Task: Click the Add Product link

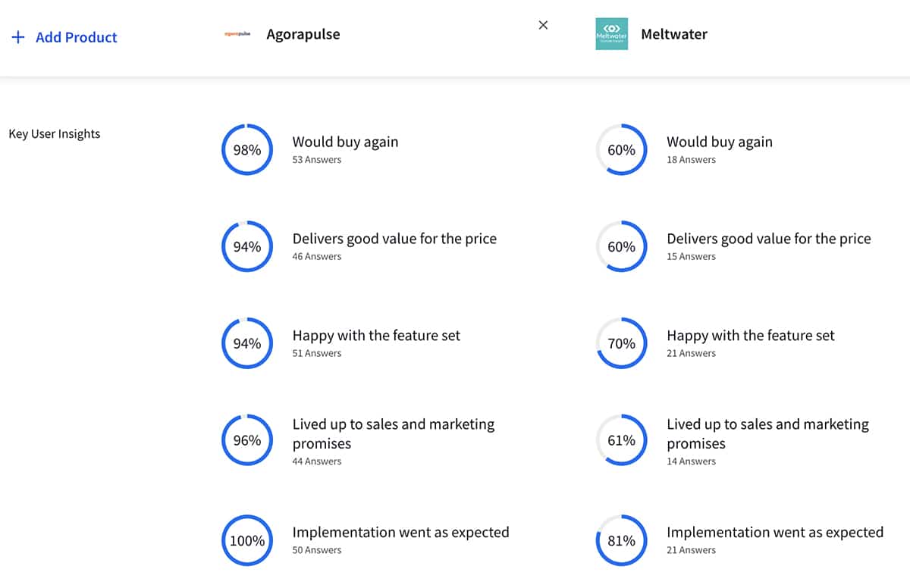Action: (x=76, y=37)
